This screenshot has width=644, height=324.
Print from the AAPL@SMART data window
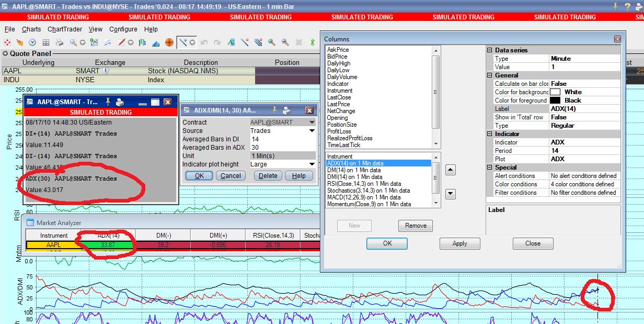pos(120,102)
